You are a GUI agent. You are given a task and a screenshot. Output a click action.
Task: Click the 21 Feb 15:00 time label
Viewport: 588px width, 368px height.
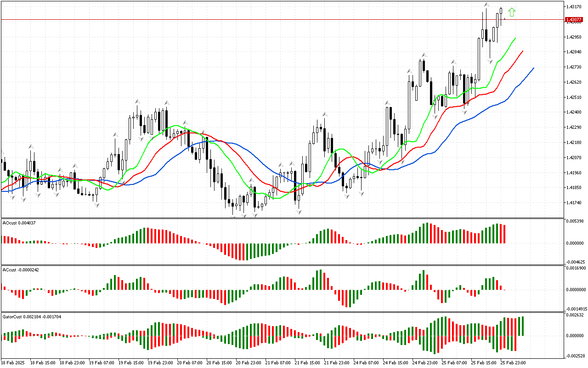307,363
